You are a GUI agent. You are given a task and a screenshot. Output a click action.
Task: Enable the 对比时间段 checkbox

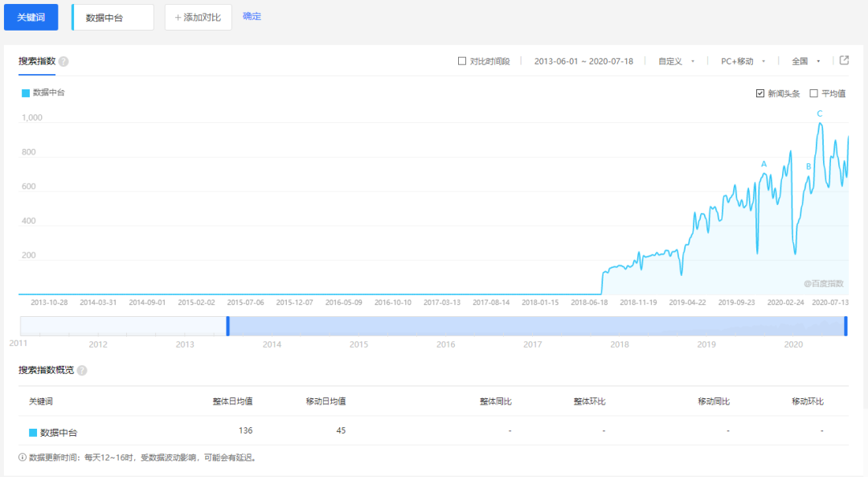(x=461, y=61)
